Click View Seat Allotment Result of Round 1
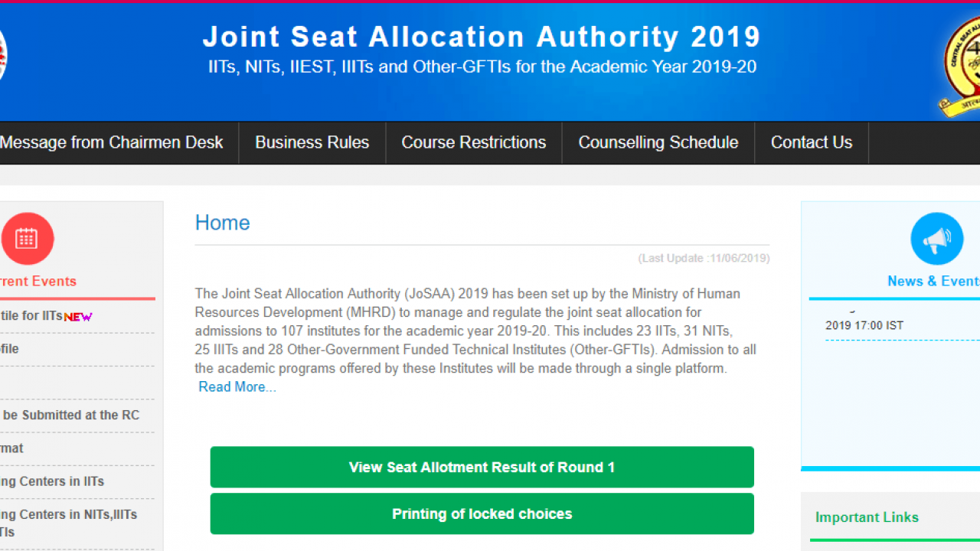Image resolution: width=980 pixels, height=551 pixels. pos(482,467)
